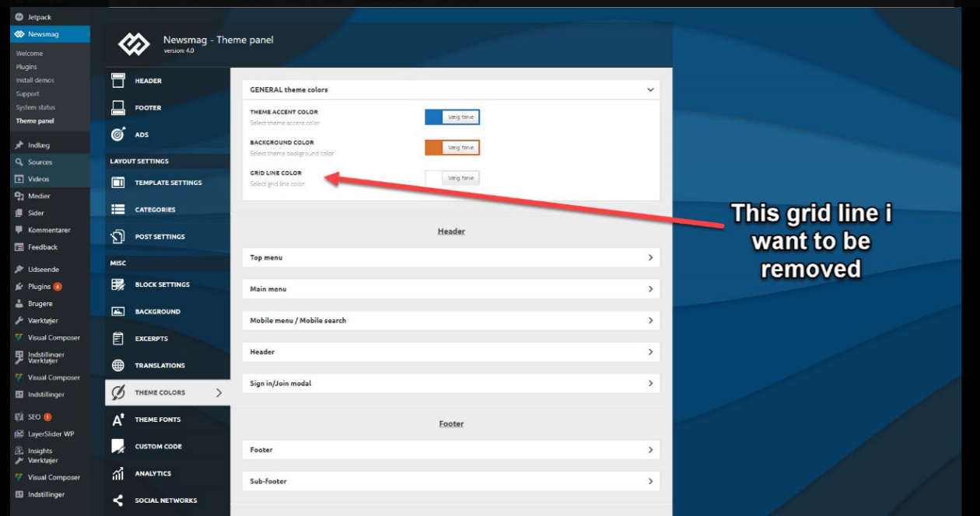Select the Theme Colors icon
This screenshot has height=516, width=980.
pyautogui.click(x=118, y=392)
